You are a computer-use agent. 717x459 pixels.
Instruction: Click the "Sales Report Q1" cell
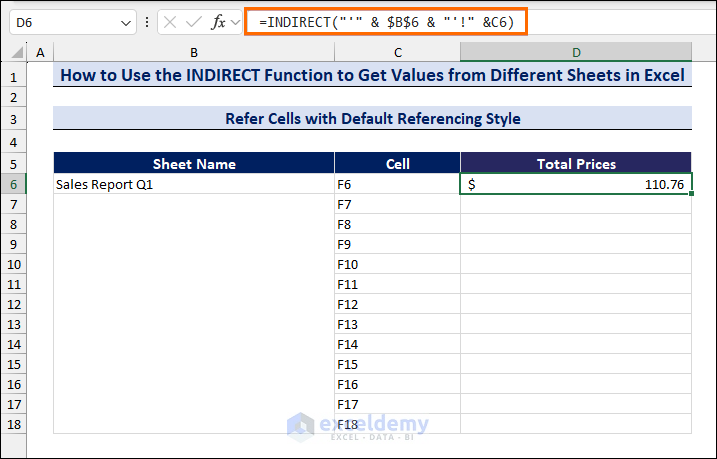tap(193, 184)
